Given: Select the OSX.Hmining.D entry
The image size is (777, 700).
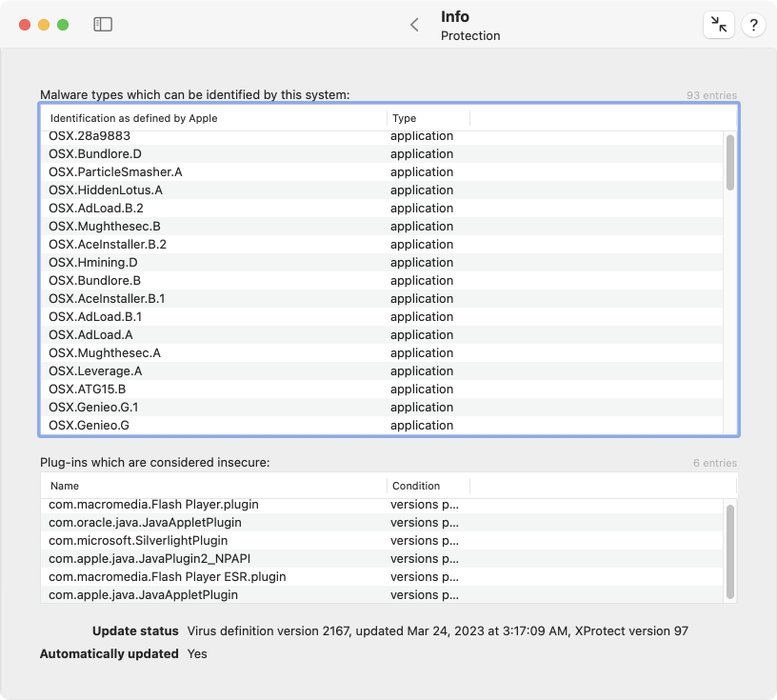Looking at the screenshot, I should 382,263.
